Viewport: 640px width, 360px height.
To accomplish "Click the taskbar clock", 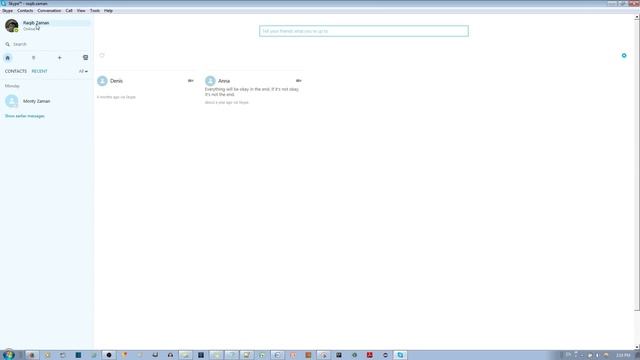I will (x=623, y=355).
